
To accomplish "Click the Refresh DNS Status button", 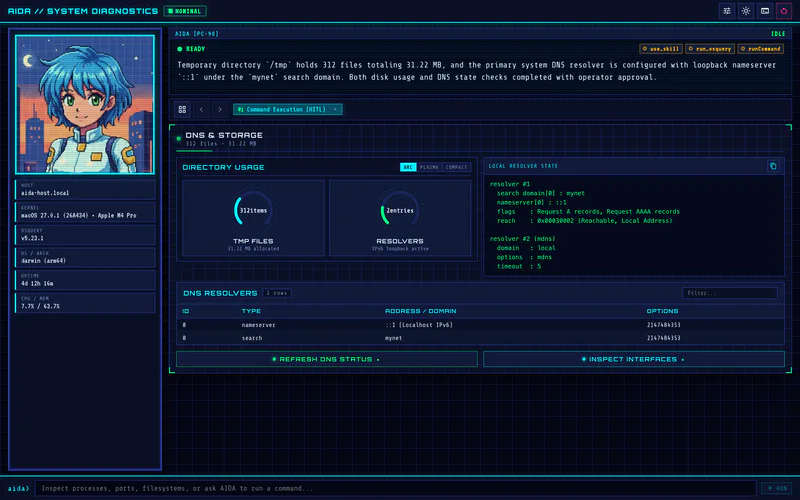I will (x=327, y=359).
